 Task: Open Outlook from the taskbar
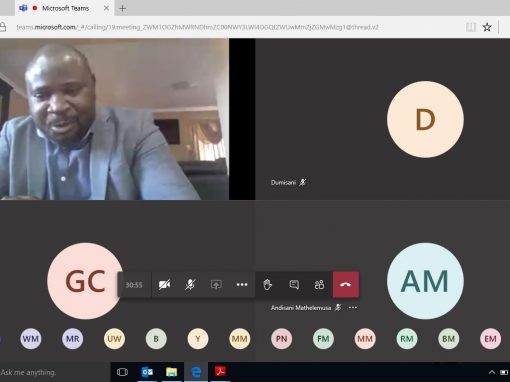click(147, 372)
